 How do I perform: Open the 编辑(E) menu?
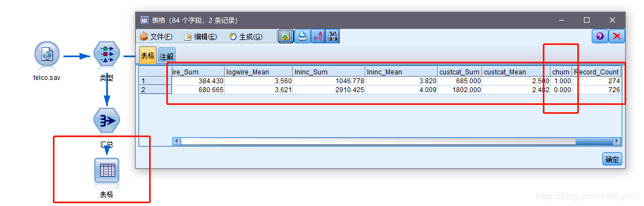tap(200, 37)
